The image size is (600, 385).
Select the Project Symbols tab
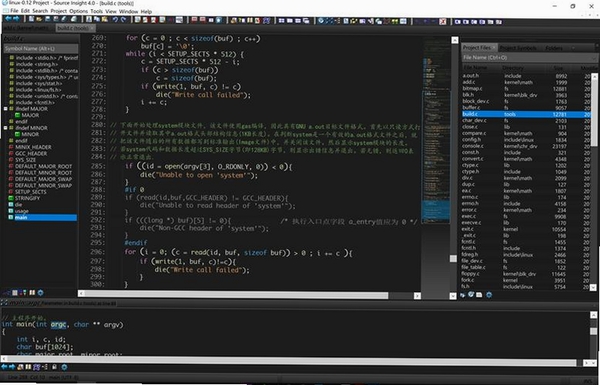517,48
